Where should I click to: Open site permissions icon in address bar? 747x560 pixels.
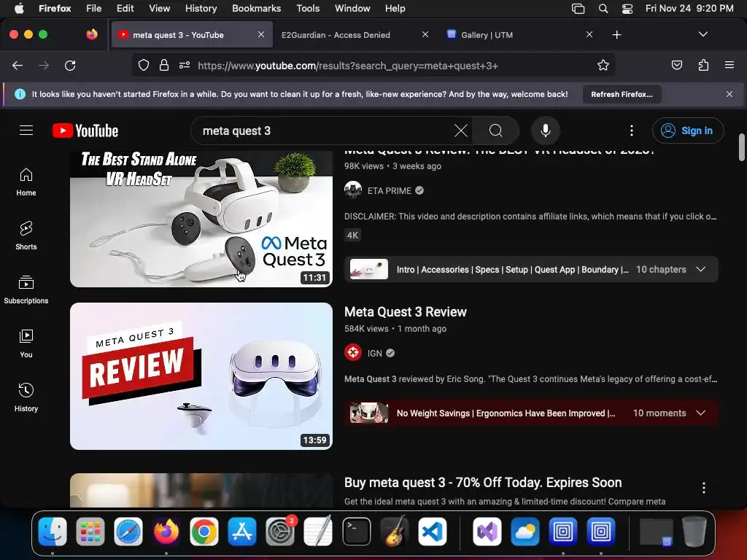185,66
